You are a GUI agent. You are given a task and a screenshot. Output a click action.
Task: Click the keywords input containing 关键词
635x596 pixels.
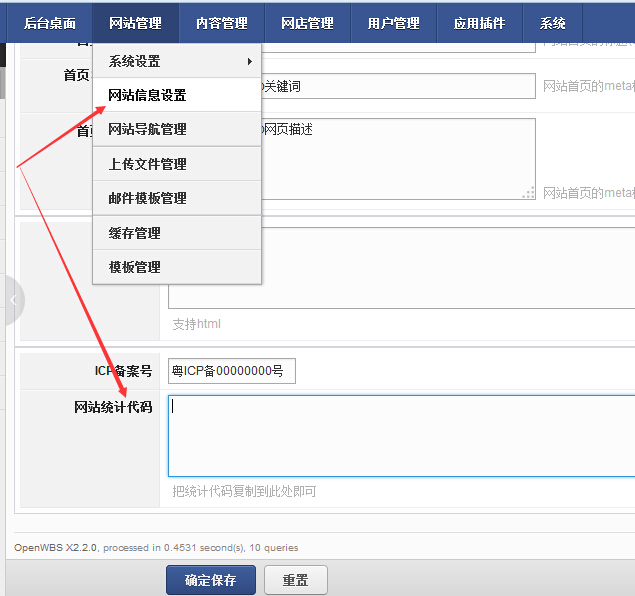[398, 86]
